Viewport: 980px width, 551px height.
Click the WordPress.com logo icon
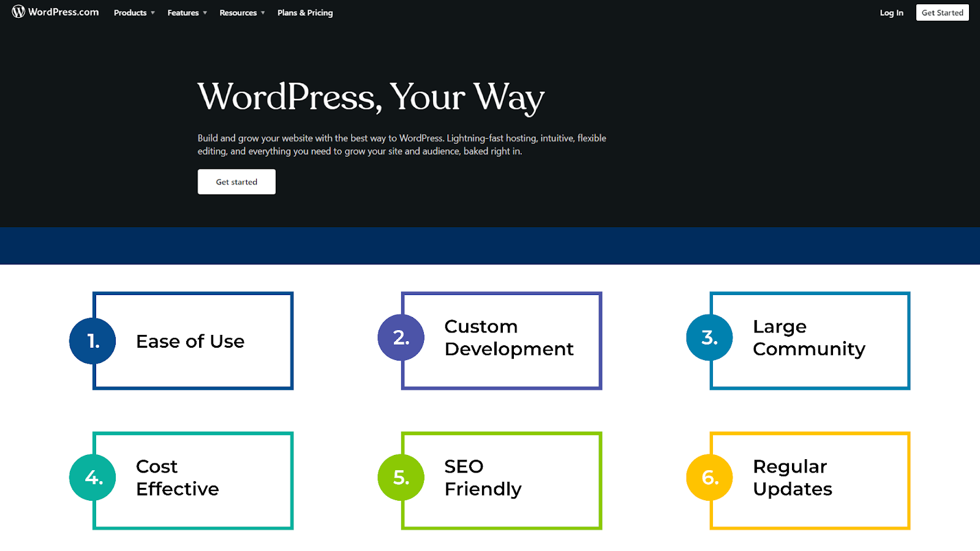pos(18,12)
